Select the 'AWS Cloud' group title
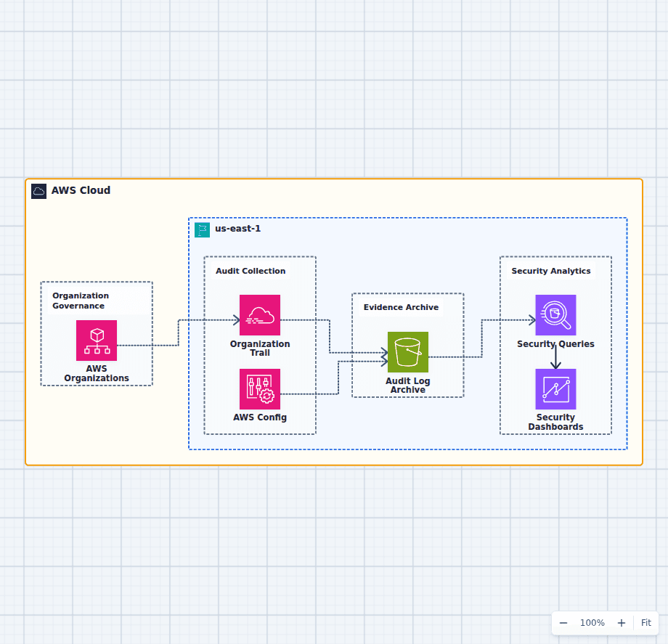This screenshot has height=644, width=668. pos(81,190)
